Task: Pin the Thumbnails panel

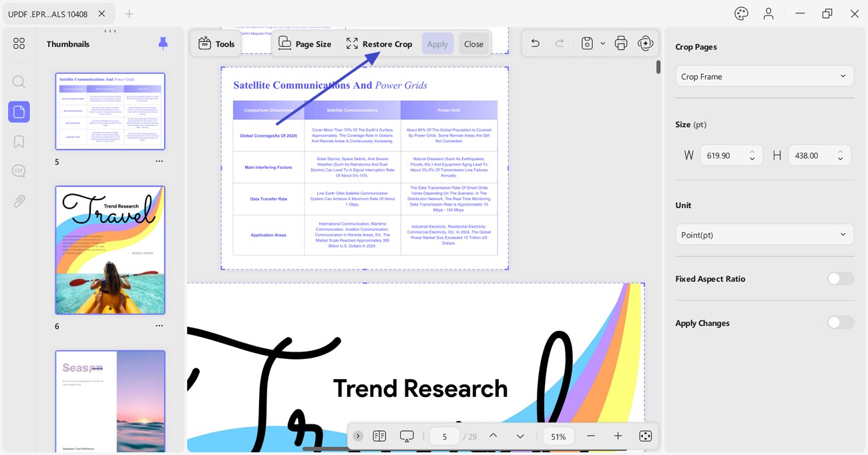Action: (x=163, y=43)
